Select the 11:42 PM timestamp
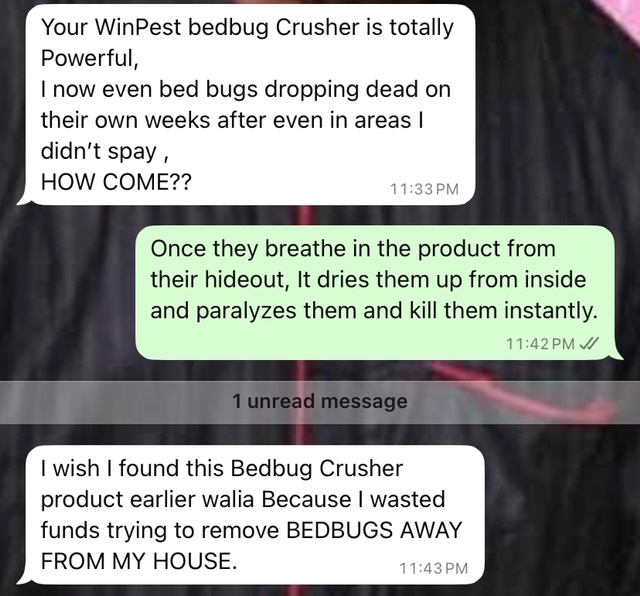The width and height of the screenshot is (640, 596). 540,344
